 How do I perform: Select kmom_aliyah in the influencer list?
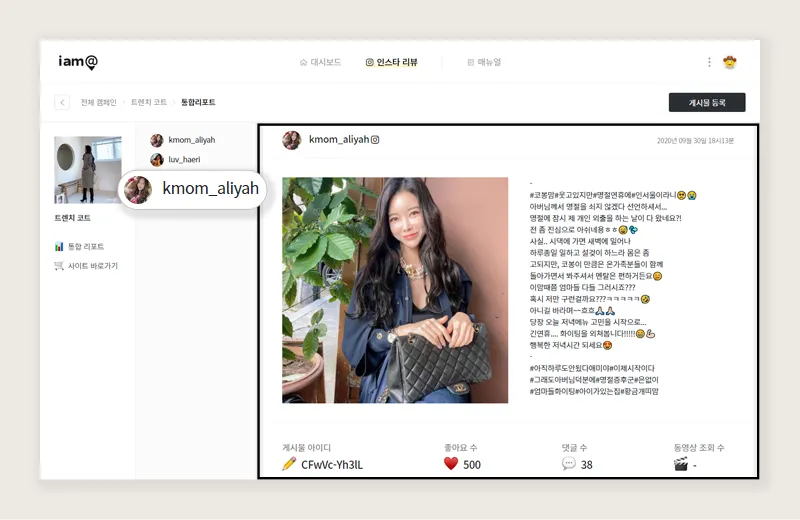click(x=183, y=140)
